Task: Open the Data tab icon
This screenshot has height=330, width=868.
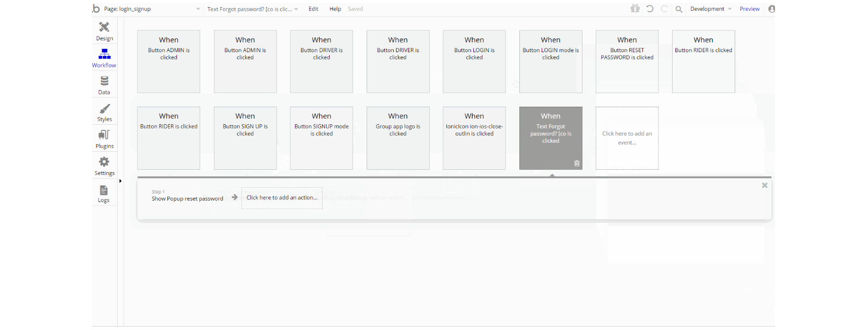Action: pos(104,81)
